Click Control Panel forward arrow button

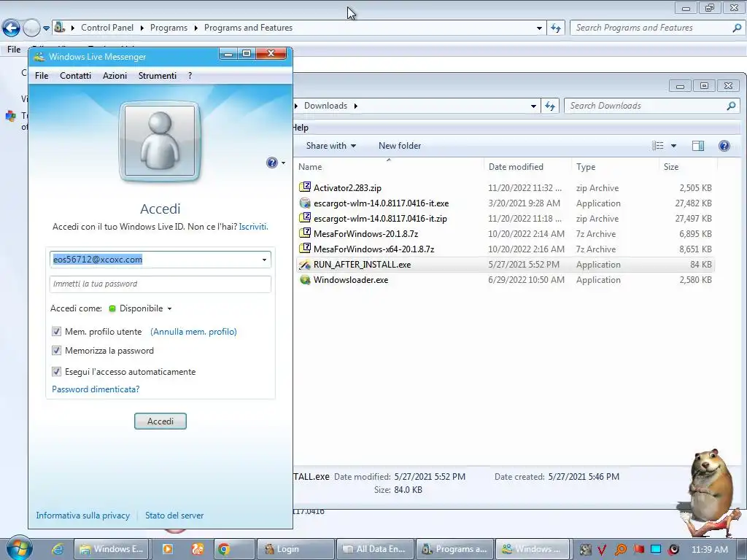31,28
